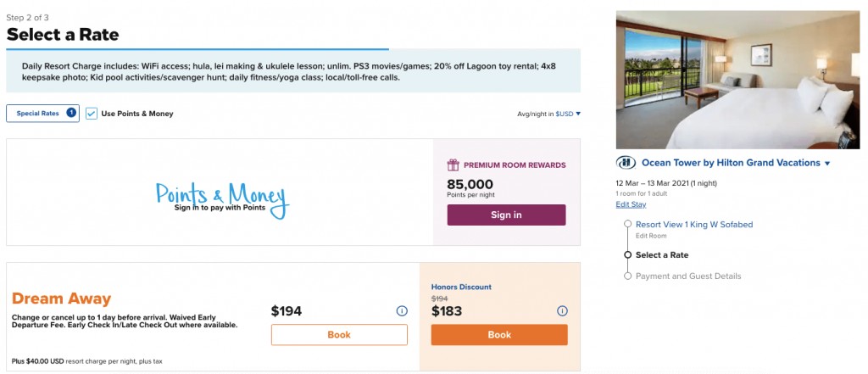868x374 pixels.
Task: Click the Select a Rate step marker
Action: point(628,254)
